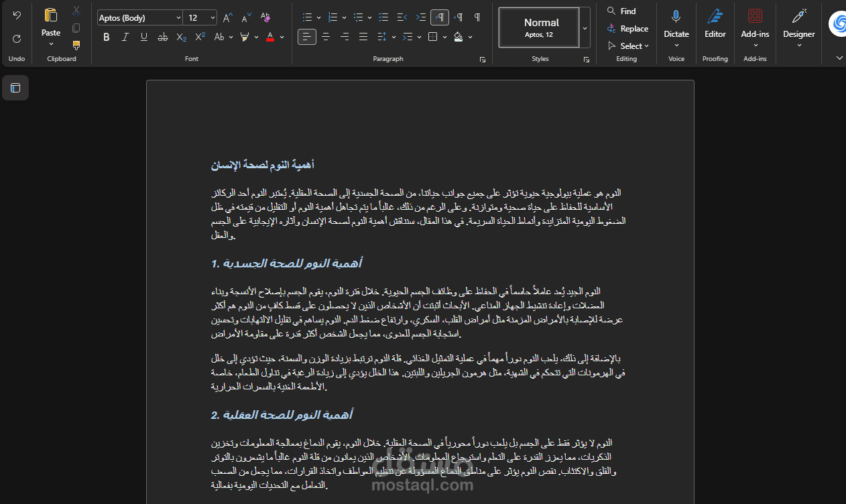Expand the bullet list style dropdown arrow

coord(318,17)
